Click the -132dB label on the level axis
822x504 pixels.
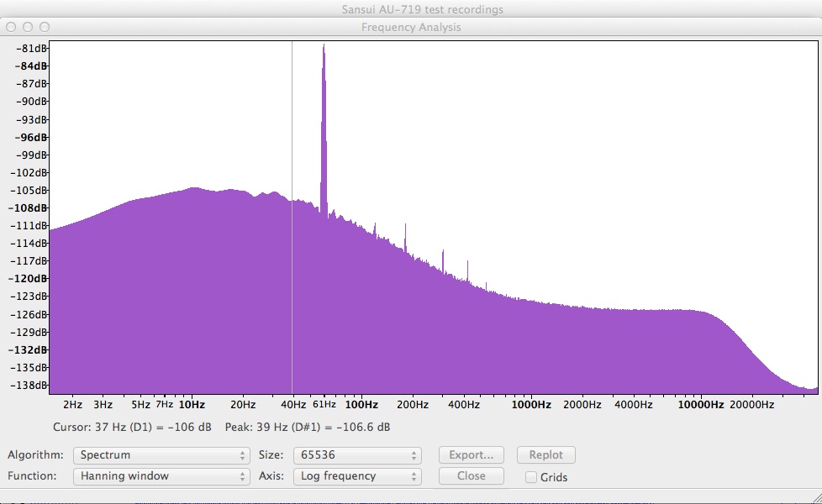(x=28, y=350)
